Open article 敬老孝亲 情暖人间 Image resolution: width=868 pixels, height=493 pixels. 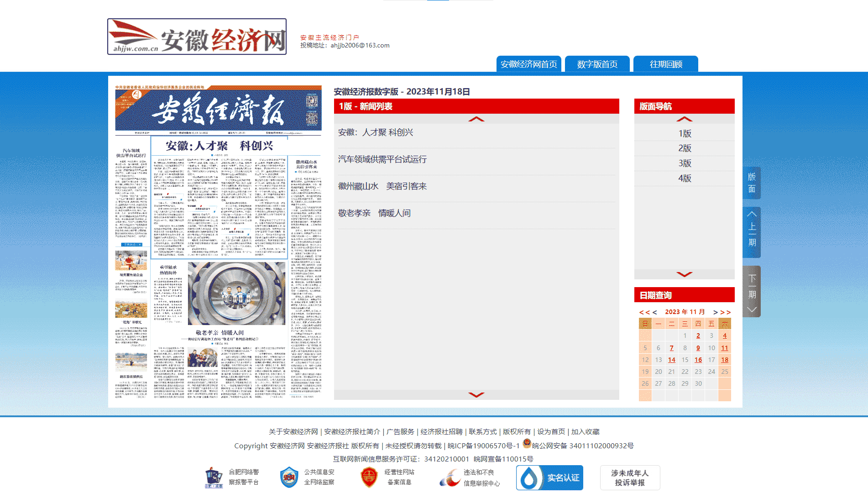(374, 213)
